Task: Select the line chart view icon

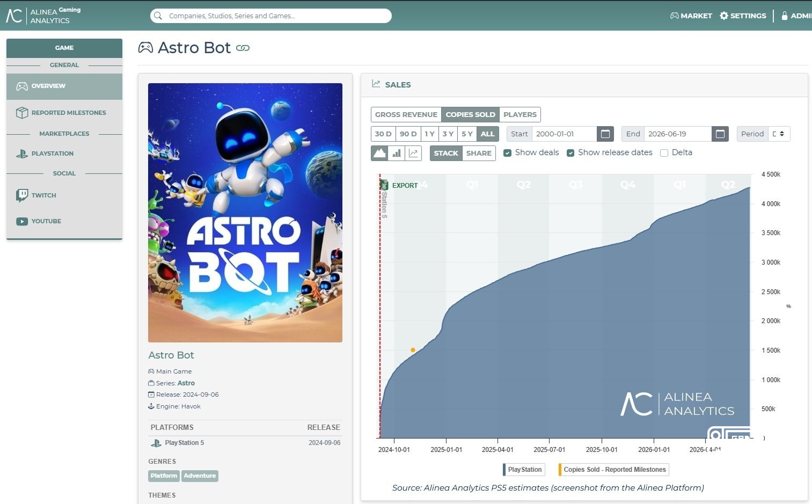Action: [x=413, y=153]
